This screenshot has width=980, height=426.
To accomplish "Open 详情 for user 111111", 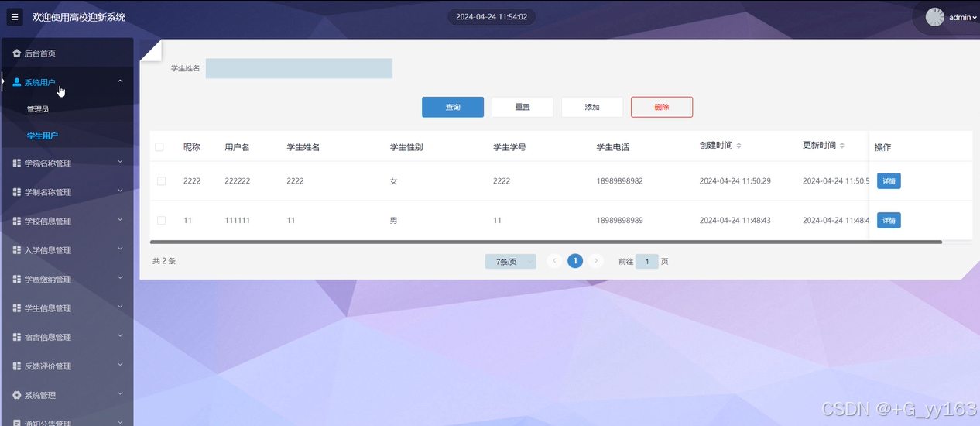I will 889,221.
